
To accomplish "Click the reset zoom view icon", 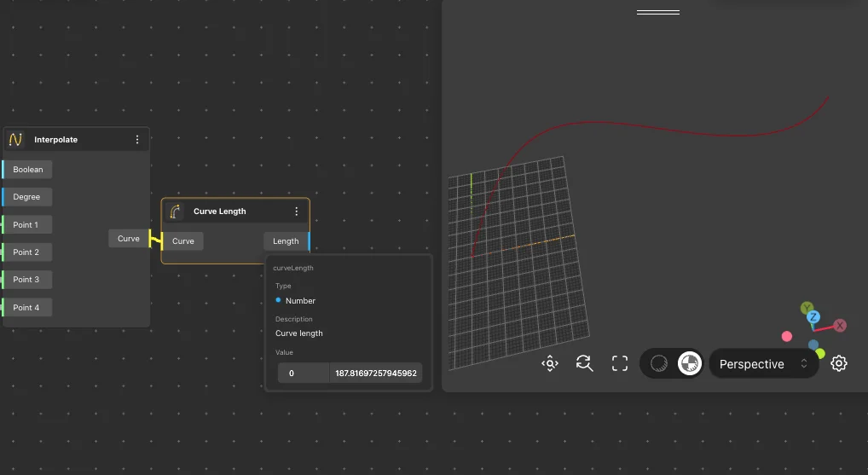I will 584,364.
